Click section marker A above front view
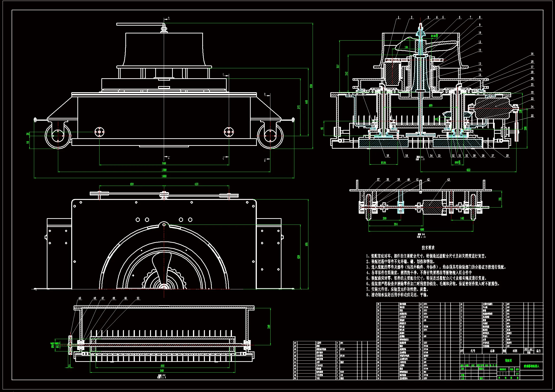Screen dimensions: 555x392 (169, 18)
